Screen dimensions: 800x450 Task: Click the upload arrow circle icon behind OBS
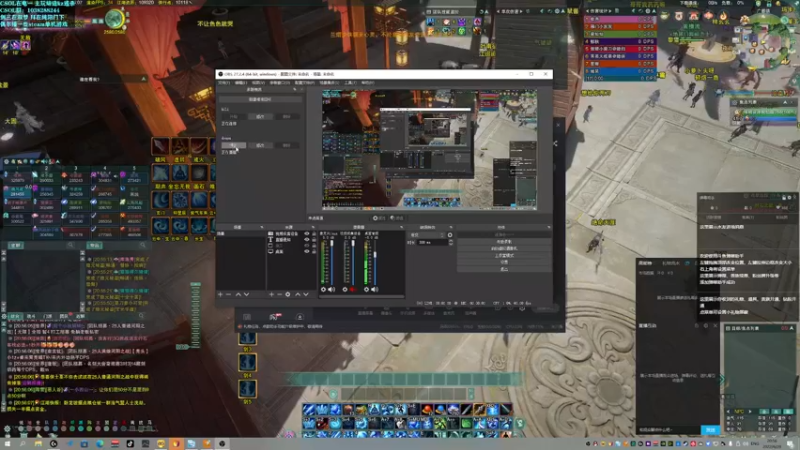coord(299,317)
